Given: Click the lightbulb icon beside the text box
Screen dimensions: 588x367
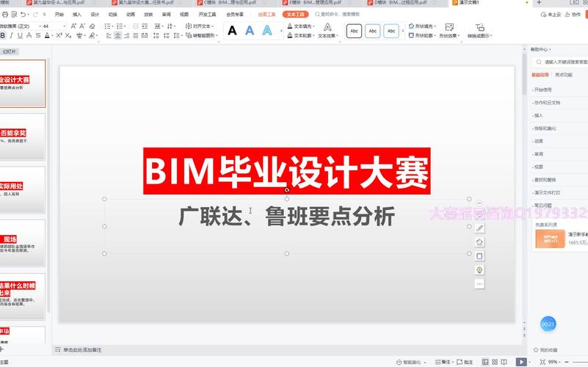Looking at the screenshot, I should click(x=479, y=270).
